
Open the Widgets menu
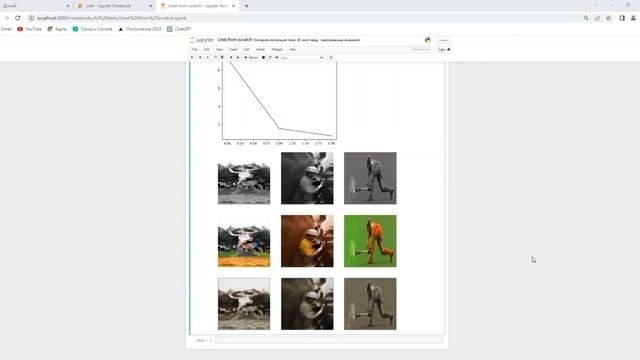277,49
